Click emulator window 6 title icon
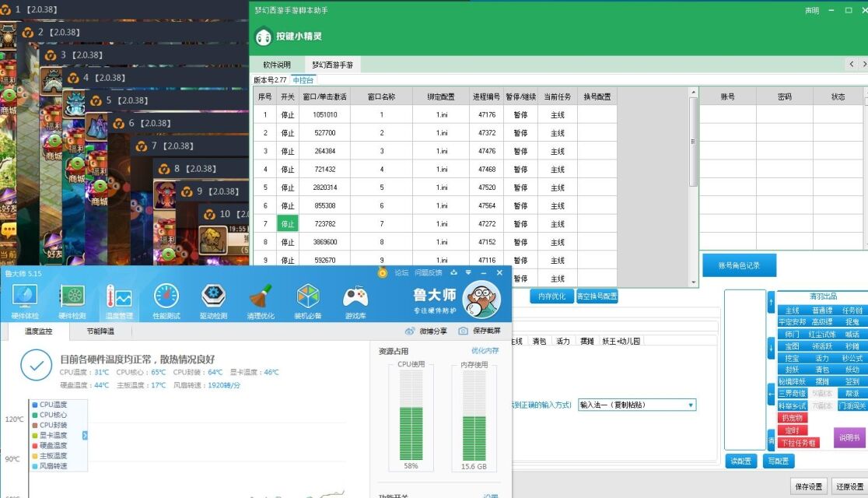868x498 pixels. (118, 123)
